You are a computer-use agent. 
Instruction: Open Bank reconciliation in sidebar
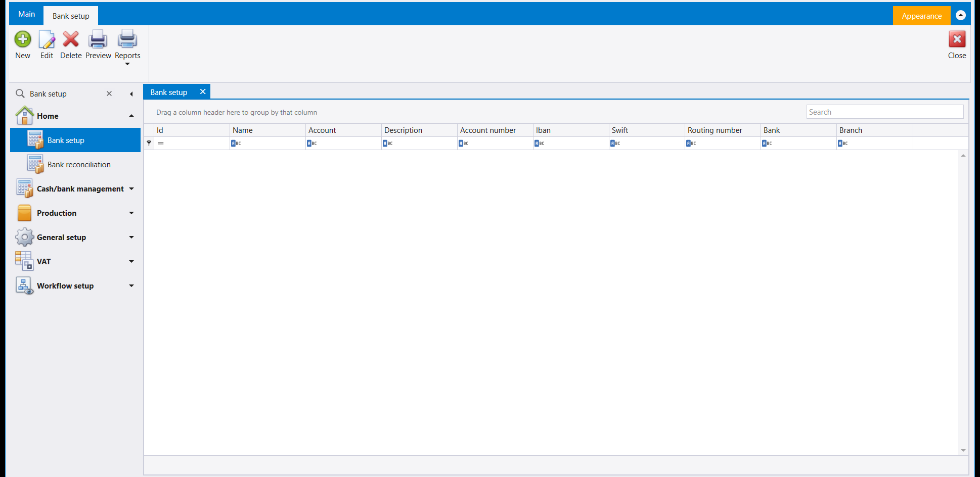pos(75,164)
